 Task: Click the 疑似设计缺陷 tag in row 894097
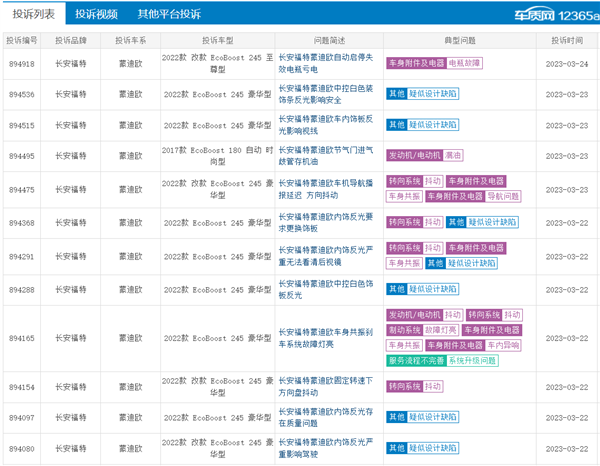coord(433,417)
